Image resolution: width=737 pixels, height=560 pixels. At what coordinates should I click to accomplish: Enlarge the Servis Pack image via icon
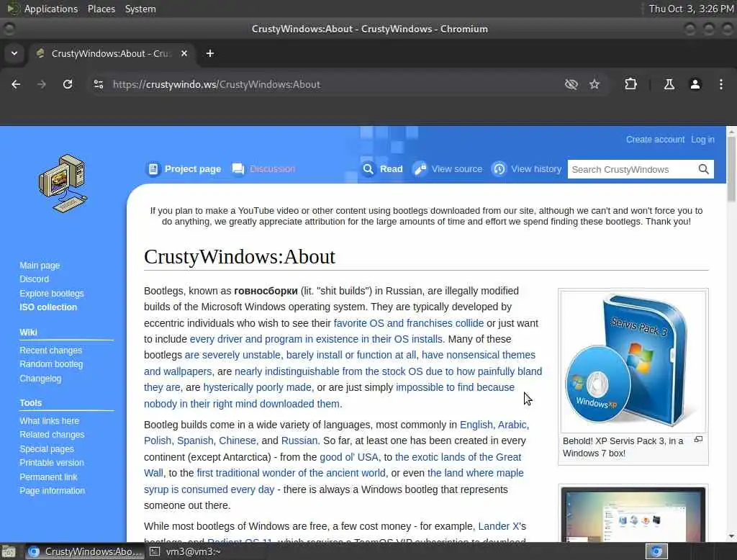(698, 439)
